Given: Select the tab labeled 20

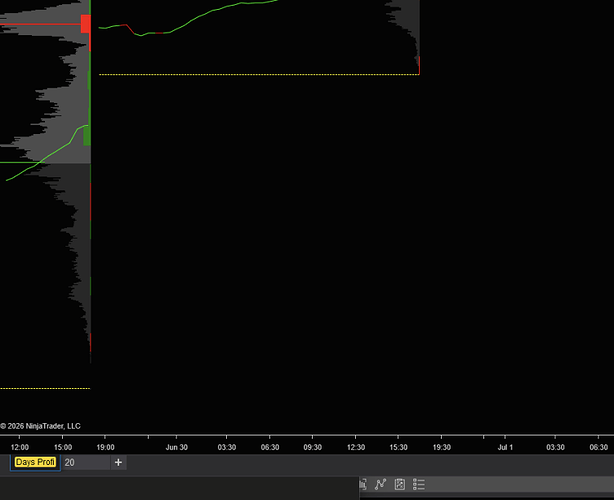Looking at the screenshot, I should point(86,462).
